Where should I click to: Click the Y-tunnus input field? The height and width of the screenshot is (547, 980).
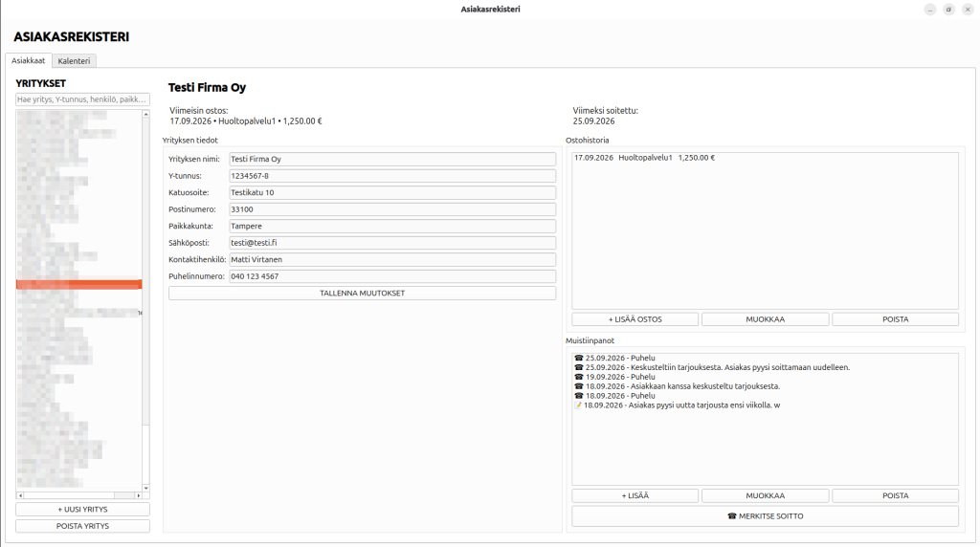(391, 176)
